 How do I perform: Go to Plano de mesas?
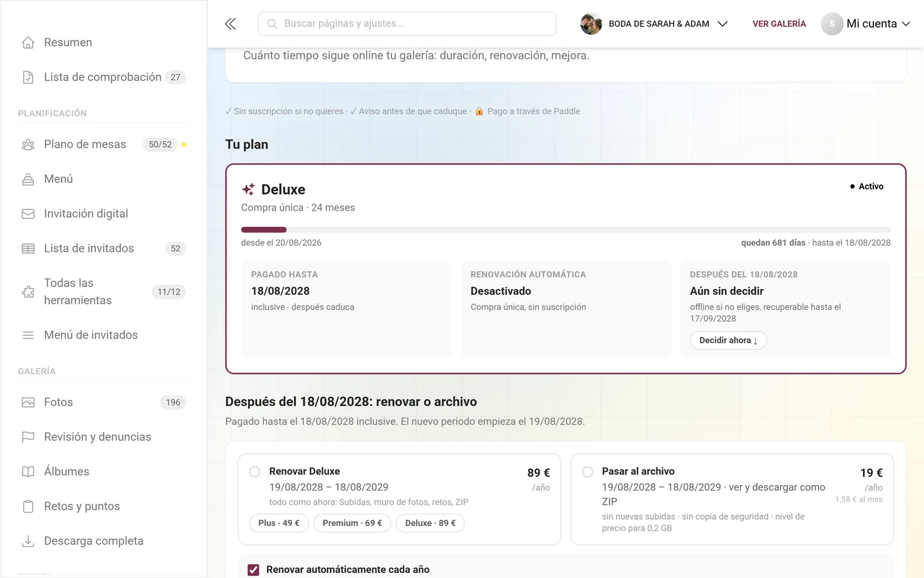click(x=103, y=144)
